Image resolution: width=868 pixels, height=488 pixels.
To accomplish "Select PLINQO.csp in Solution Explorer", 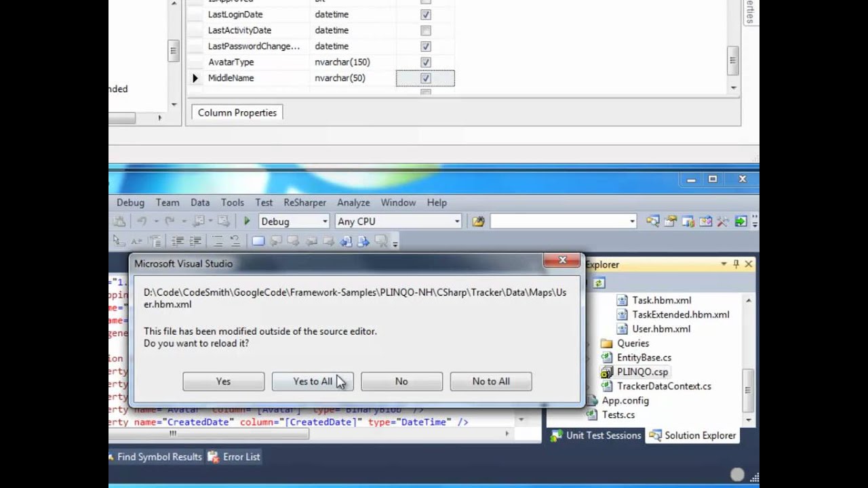I will [642, 372].
